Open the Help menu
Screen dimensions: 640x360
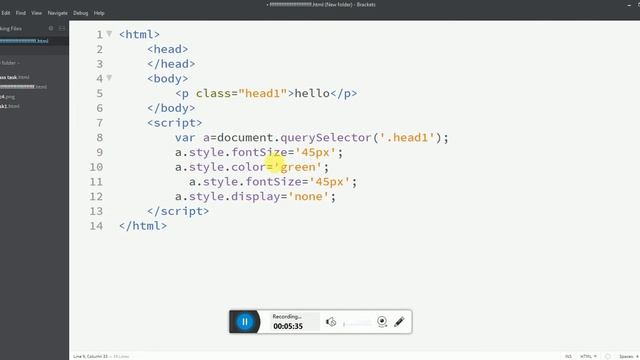click(99, 13)
